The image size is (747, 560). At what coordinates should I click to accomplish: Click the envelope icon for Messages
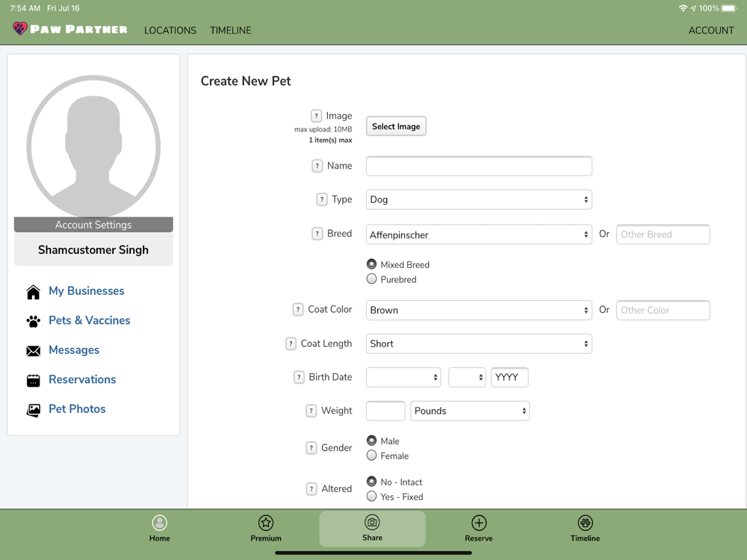pyautogui.click(x=34, y=351)
